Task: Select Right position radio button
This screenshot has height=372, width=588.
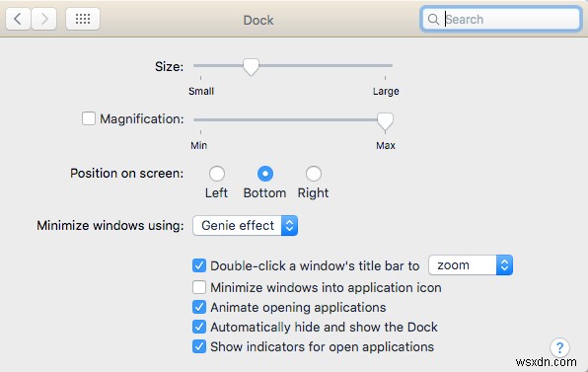Action: tap(314, 174)
